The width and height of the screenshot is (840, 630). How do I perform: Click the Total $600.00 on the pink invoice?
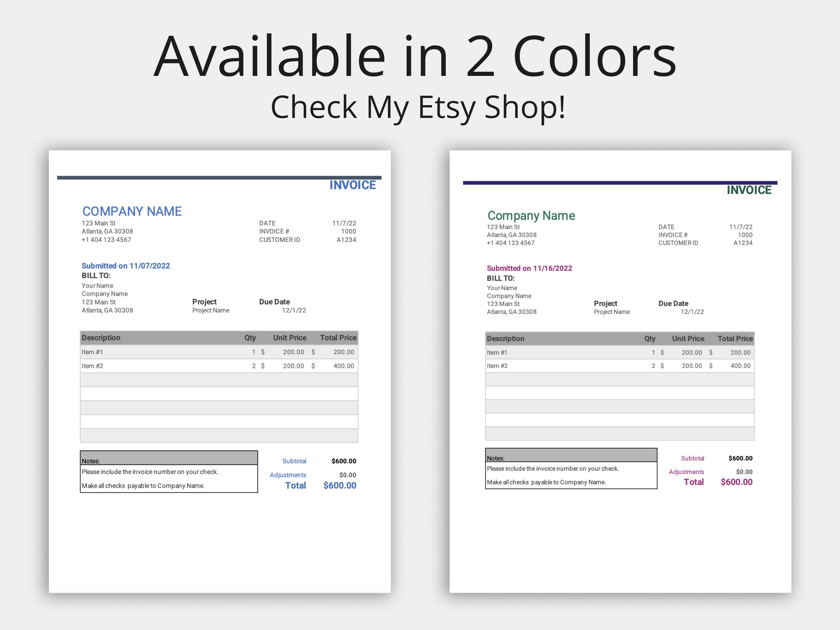point(736,482)
